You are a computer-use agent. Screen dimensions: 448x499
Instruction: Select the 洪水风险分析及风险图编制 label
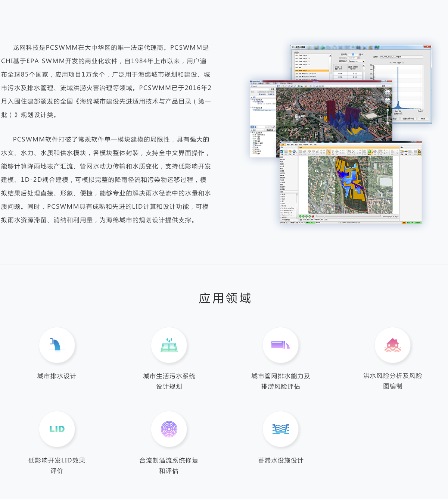pos(393,381)
